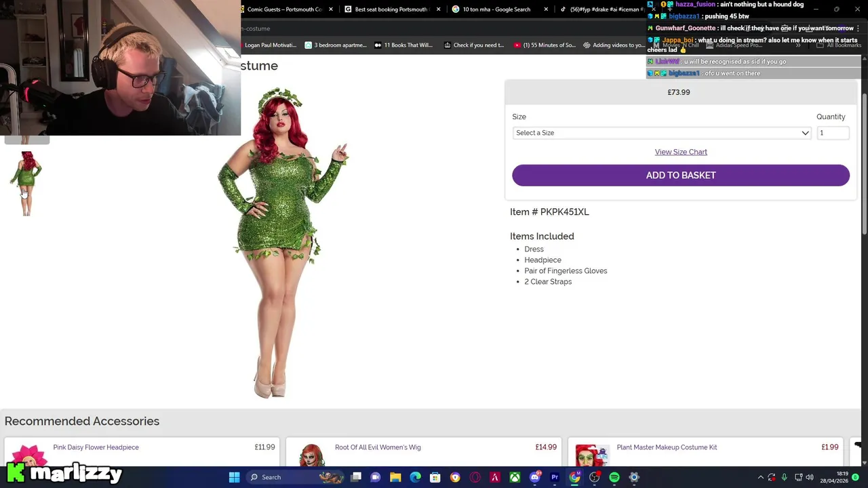Close the Comic Guests – Portsmouth tab
The height and width of the screenshot is (488, 868).
tap(331, 9)
